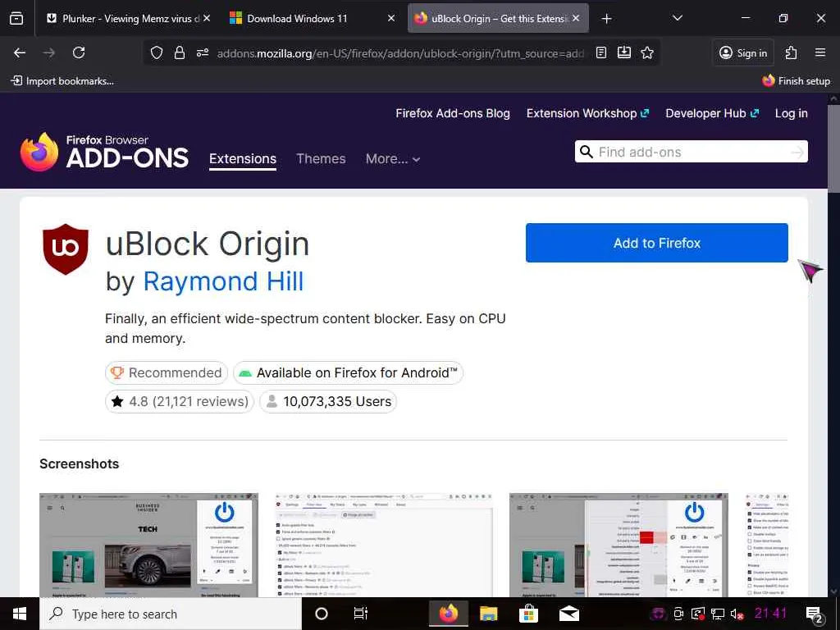Close the uBlock Origin tab
840x630 pixels.
click(575, 18)
